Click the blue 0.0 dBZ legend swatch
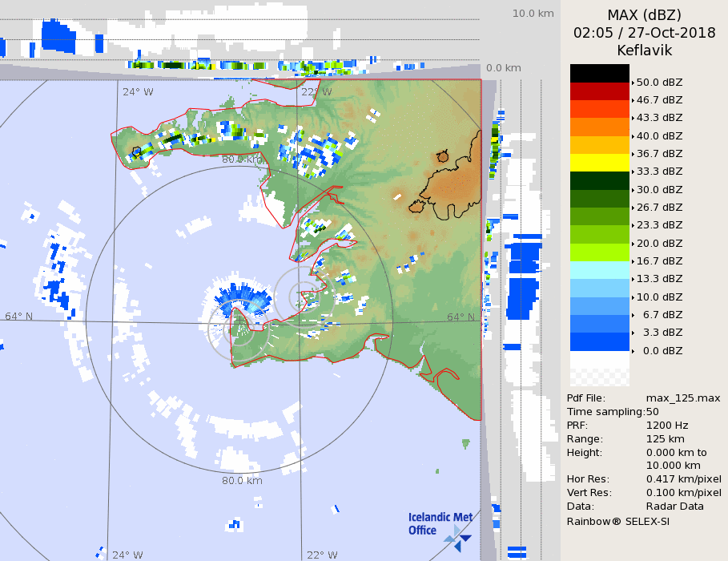Screen dimensions: 728x561 pos(599,342)
